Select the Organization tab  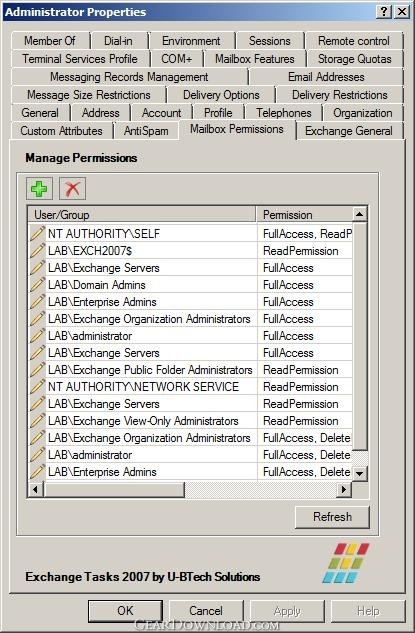coord(363,113)
